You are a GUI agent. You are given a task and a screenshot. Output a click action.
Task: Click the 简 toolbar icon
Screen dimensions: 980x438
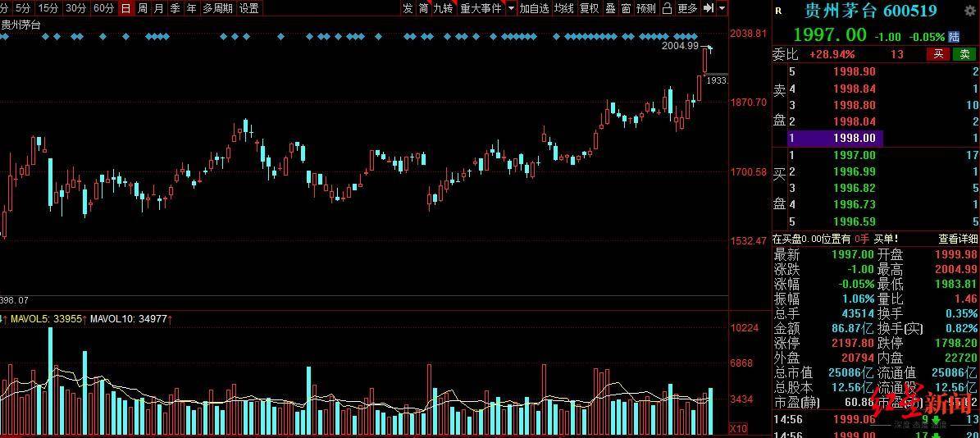423,8
